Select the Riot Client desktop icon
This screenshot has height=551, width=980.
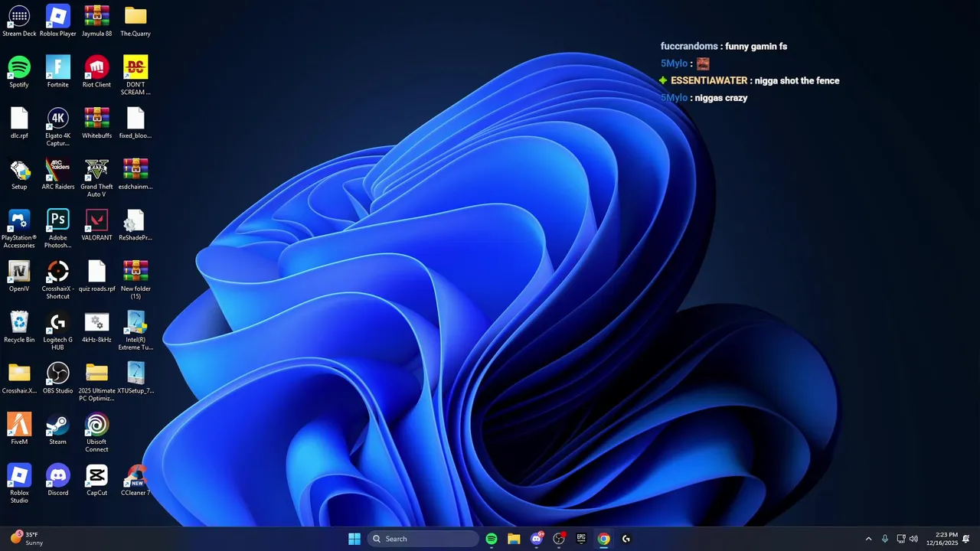[96, 72]
